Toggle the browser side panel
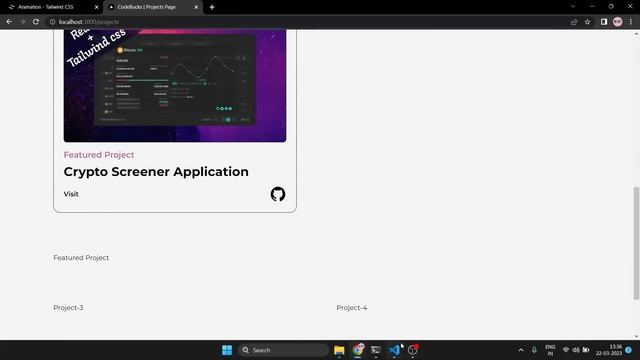 tap(604, 22)
